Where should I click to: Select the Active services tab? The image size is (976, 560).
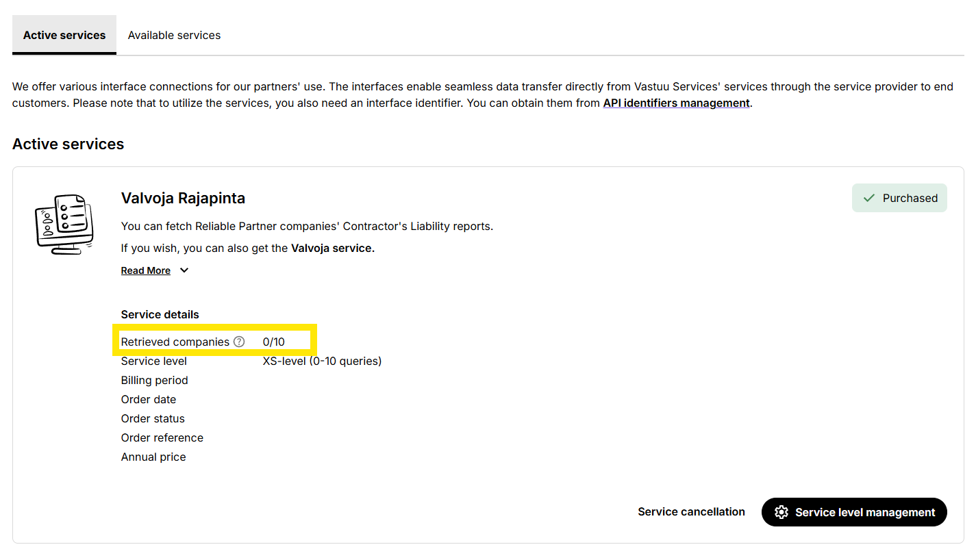coord(64,35)
